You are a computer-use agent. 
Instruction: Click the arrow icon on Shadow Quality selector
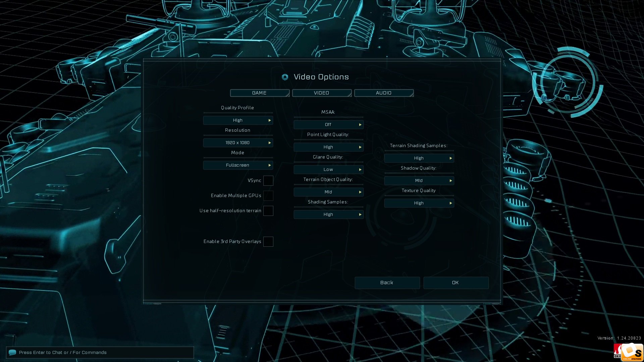pyautogui.click(x=450, y=181)
